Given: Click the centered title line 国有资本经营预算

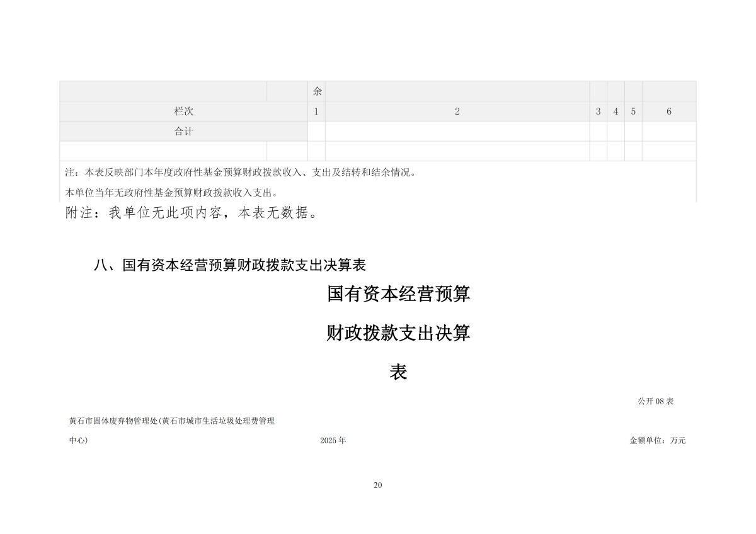Looking at the screenshot, I should 399,294.
